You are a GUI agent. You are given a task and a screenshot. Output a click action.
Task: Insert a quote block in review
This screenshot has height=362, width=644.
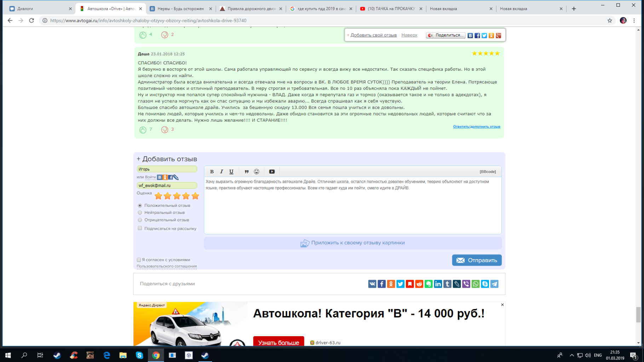(247, 171)
